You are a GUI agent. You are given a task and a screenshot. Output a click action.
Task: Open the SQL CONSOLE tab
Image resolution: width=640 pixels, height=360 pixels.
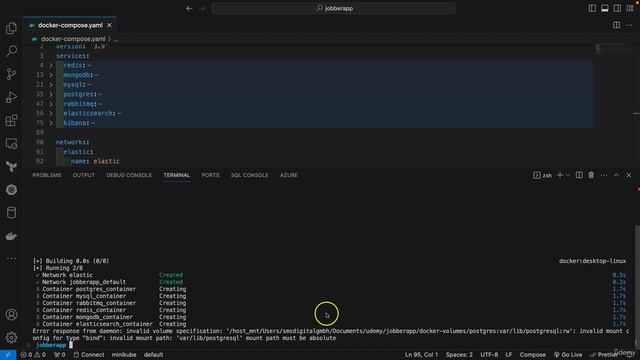point(249,175)
